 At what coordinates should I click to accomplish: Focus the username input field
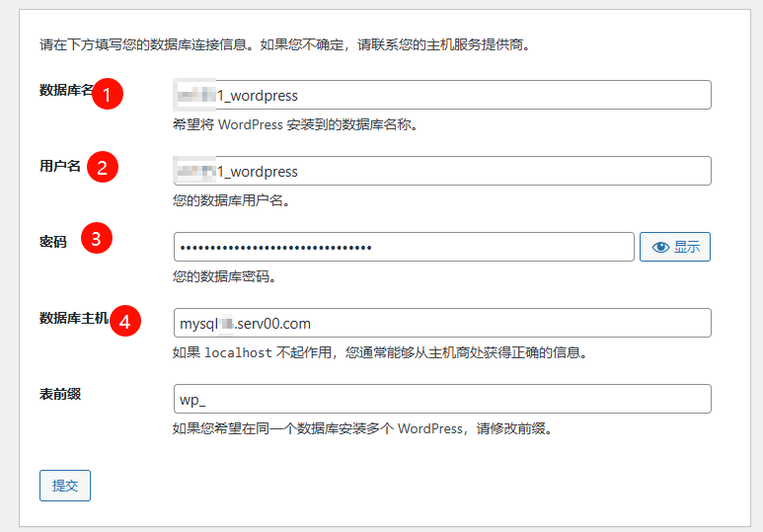coord(442,171)
